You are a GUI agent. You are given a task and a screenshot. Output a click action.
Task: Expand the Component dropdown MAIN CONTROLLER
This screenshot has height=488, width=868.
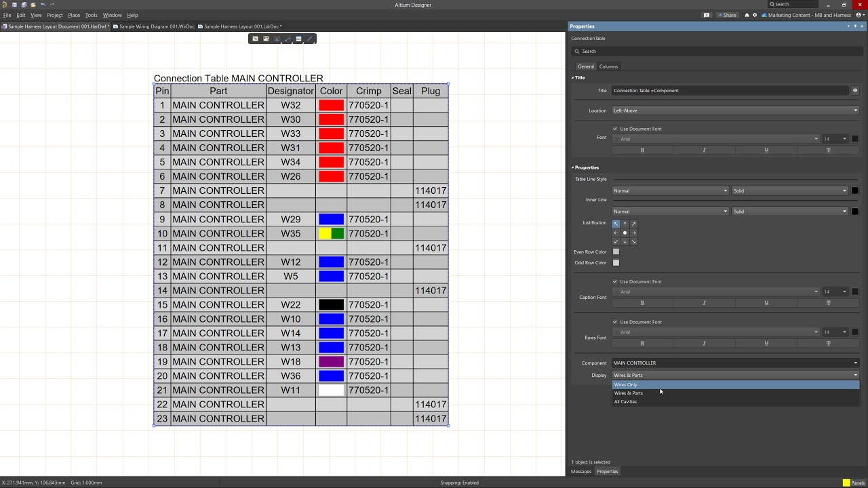click(735, 363)
